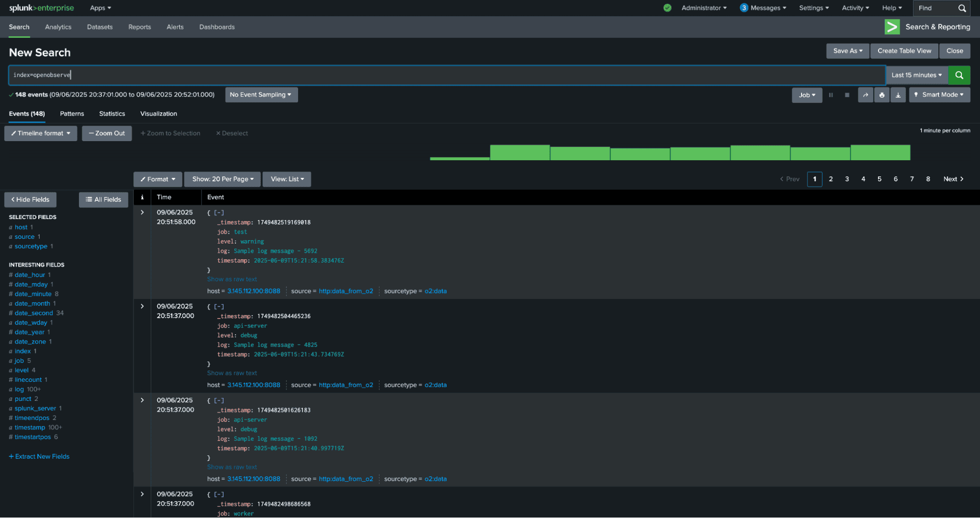Click the Create Table View button
The height and width of the screenshot is (518, 980).
pos(904,51)
